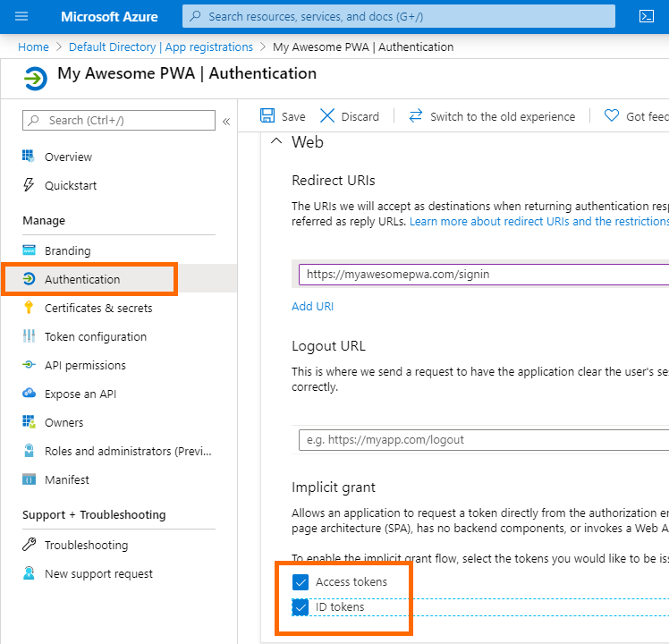This screenshot has height=644, width=669.
Task: Click the Overview grid icon
Action: click(29, 157)
